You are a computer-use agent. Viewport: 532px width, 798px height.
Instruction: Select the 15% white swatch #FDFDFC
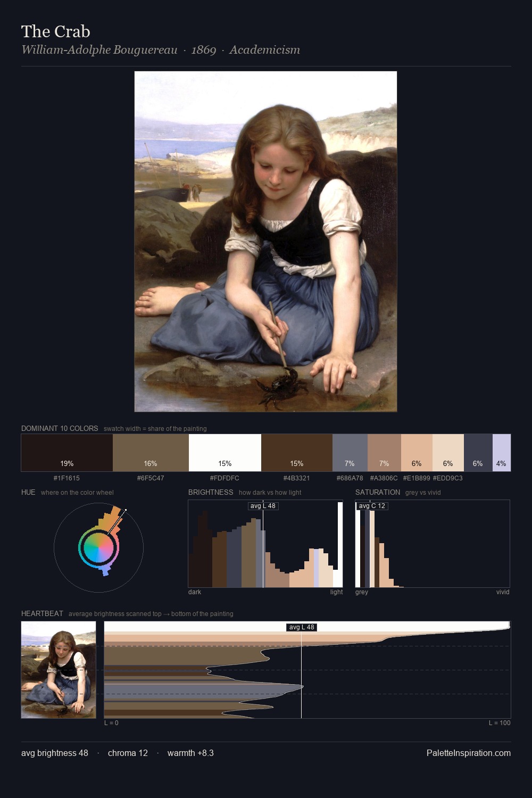(x=225, y=453)
